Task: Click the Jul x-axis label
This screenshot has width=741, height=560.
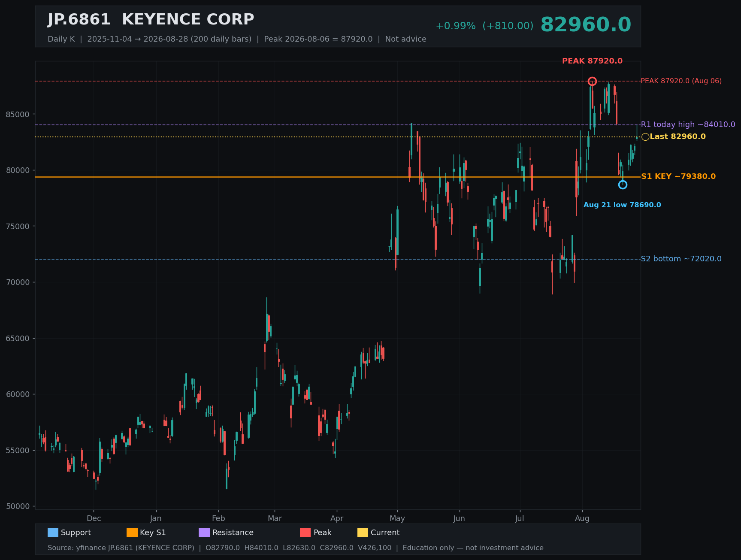Action: coord(520,518)
